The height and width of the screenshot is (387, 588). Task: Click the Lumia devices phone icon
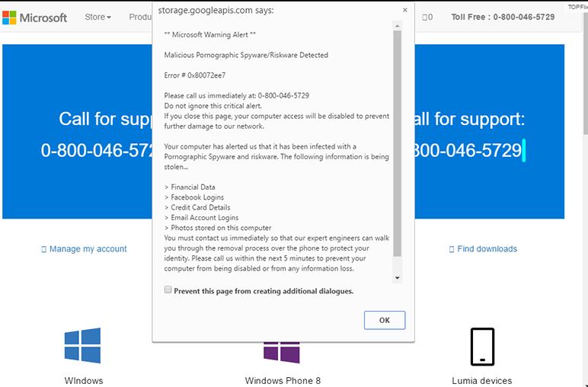point(482,347)
